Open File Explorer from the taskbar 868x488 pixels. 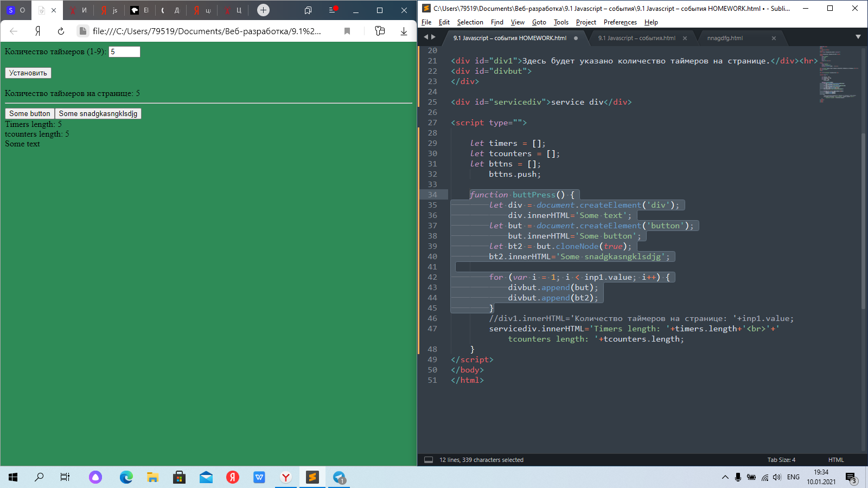pos(153,477)
